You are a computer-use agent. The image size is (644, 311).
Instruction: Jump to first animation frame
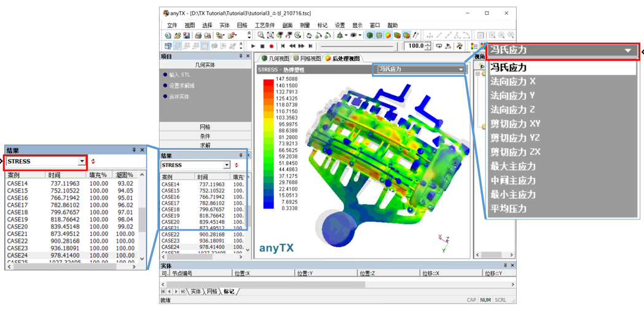(x=283, y=46)
